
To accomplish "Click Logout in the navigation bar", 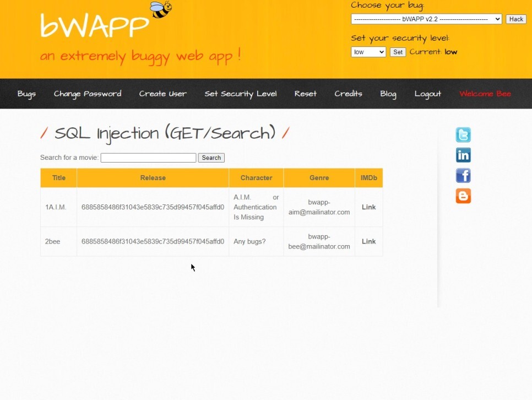I will (427, 94).
